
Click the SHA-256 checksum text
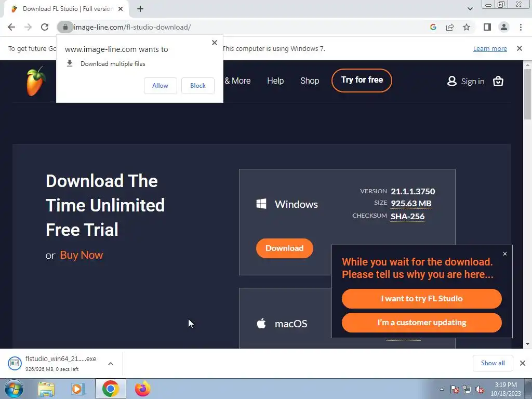(x=407, y=217)
